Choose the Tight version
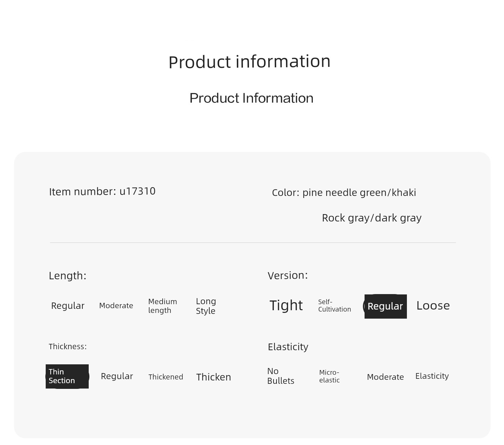Image resolution: width=504 pixels, height=445 pixels. coord(286,306)
